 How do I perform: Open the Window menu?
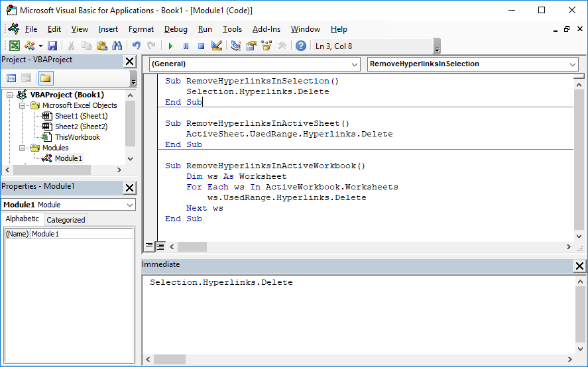(305, 29)
